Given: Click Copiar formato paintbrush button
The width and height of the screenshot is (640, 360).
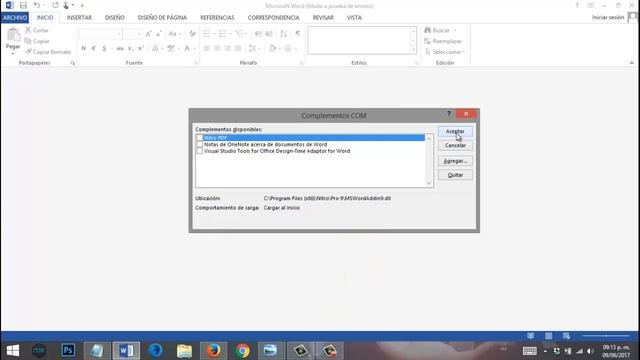Looking at the screenshot, I should (x=48, y=52).
